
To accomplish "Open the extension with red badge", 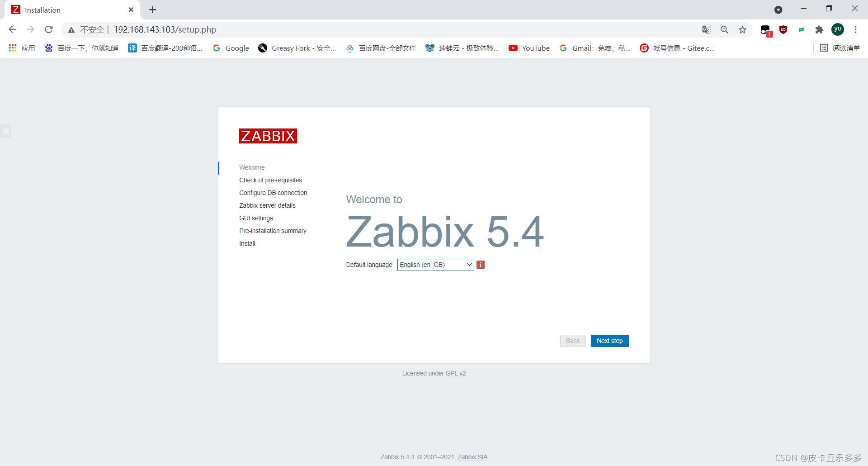I will tap(766, 30).
